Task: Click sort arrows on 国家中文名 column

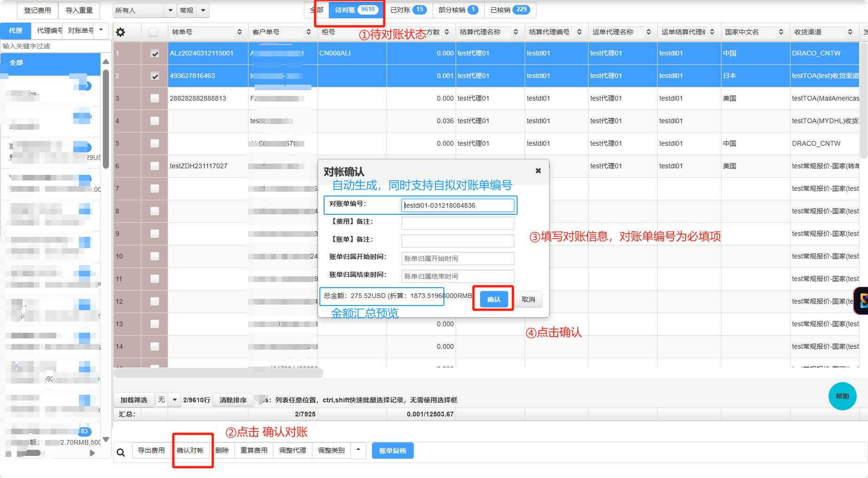Action: 781,32
